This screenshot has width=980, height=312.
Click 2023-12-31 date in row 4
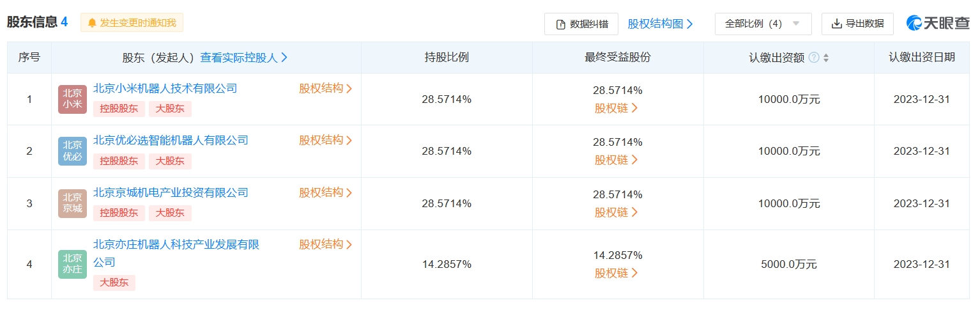[922, 264]
